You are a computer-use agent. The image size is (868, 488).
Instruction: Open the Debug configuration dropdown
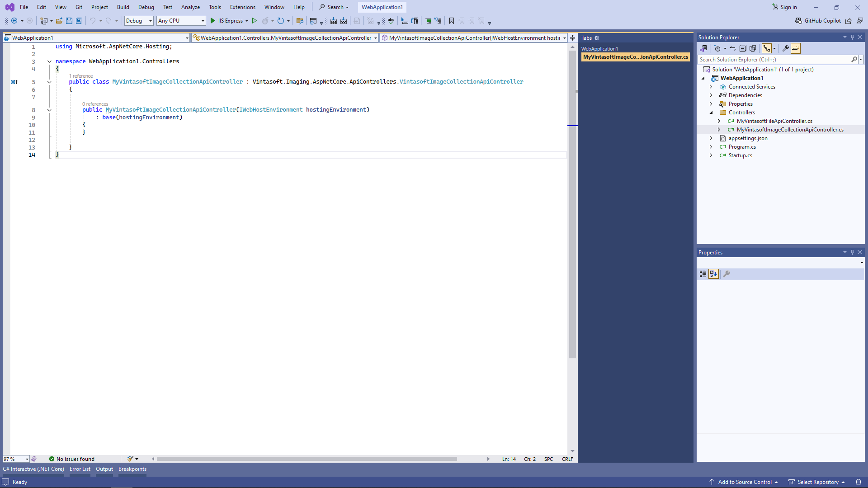click(x=138, y=21)
